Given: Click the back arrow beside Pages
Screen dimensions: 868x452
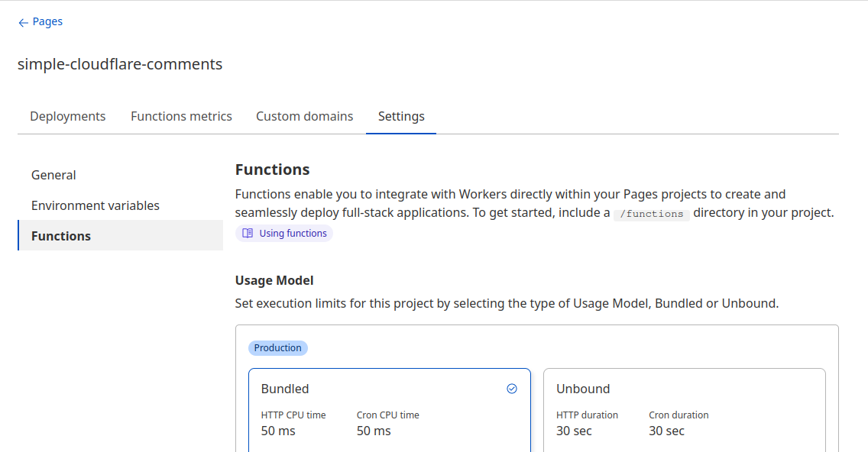Looking at the screenshot, I should coord(22,21).
